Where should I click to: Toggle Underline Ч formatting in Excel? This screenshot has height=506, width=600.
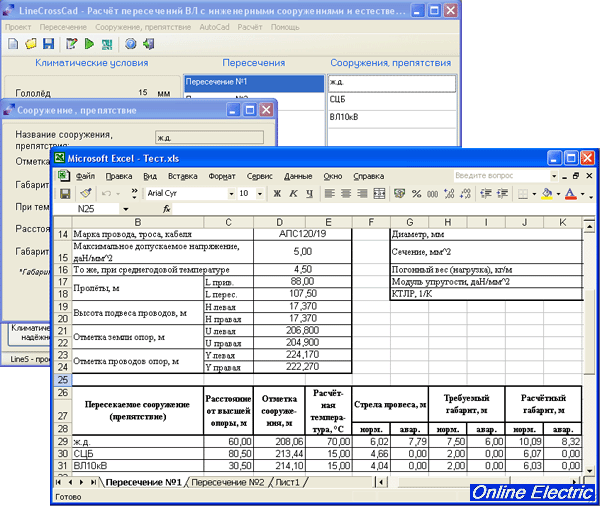pyautogui.click(x=309, y=194)
